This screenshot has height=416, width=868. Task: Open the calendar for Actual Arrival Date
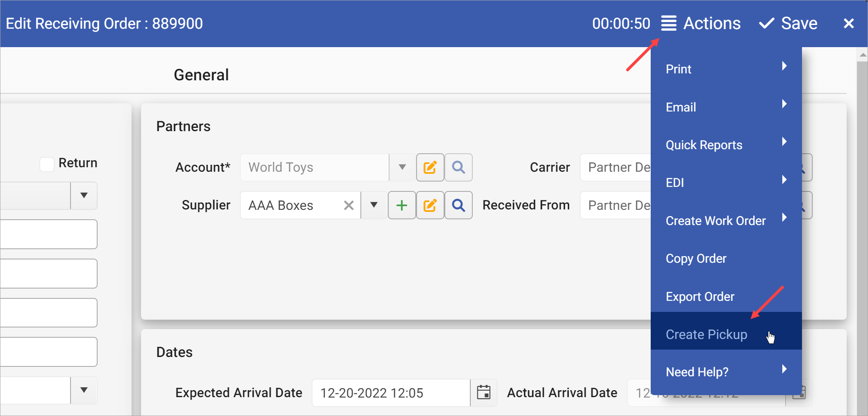[x=799, y=392]
